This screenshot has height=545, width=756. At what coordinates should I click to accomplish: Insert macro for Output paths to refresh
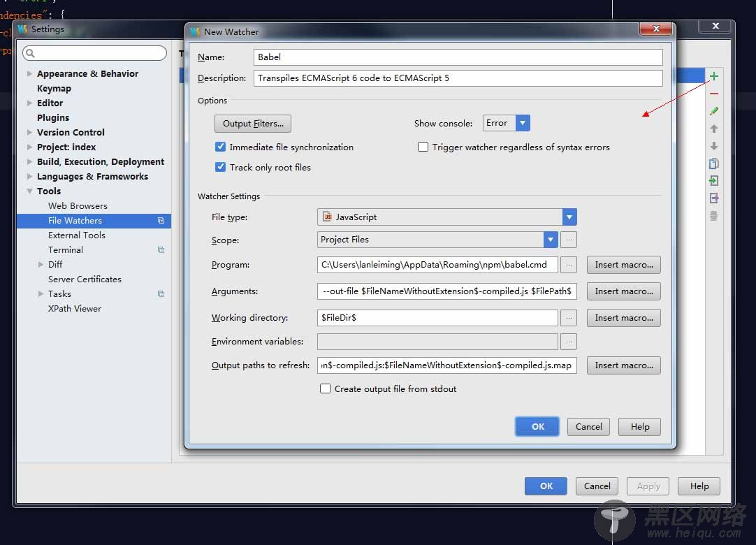pos(623,365)
